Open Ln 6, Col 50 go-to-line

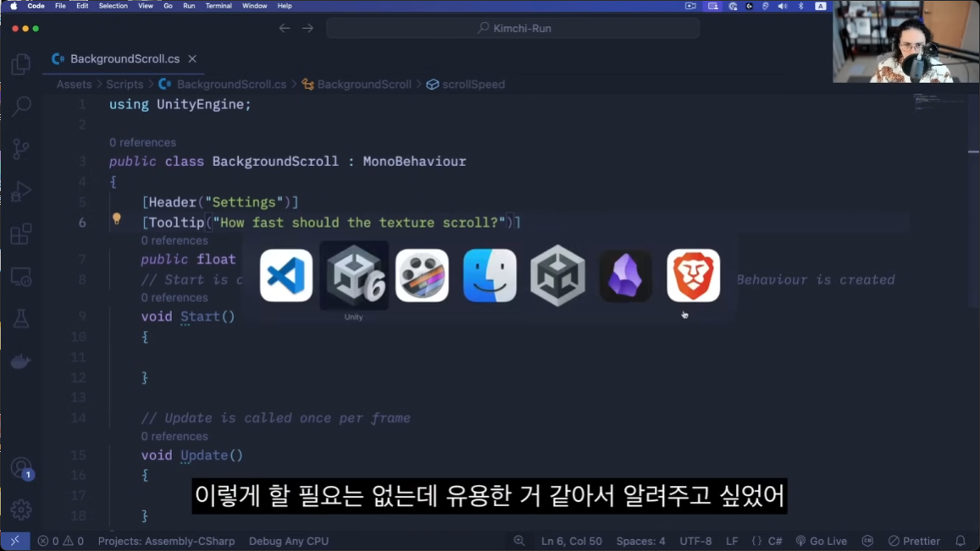tap(571, 541)
